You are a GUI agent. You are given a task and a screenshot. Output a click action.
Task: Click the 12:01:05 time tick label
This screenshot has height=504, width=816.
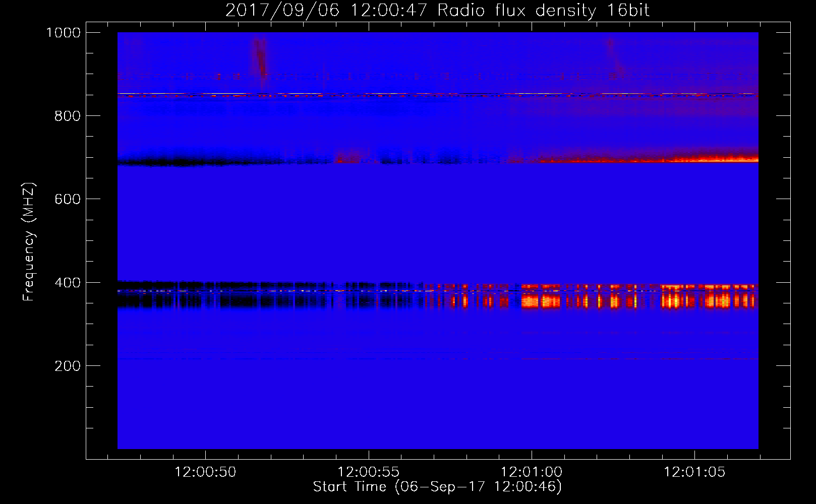694,472
